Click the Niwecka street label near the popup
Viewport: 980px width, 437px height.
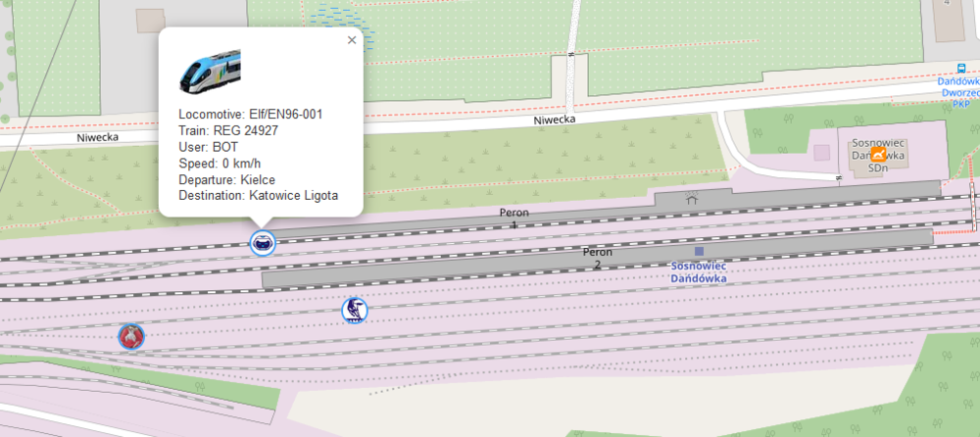pos(97,137)
